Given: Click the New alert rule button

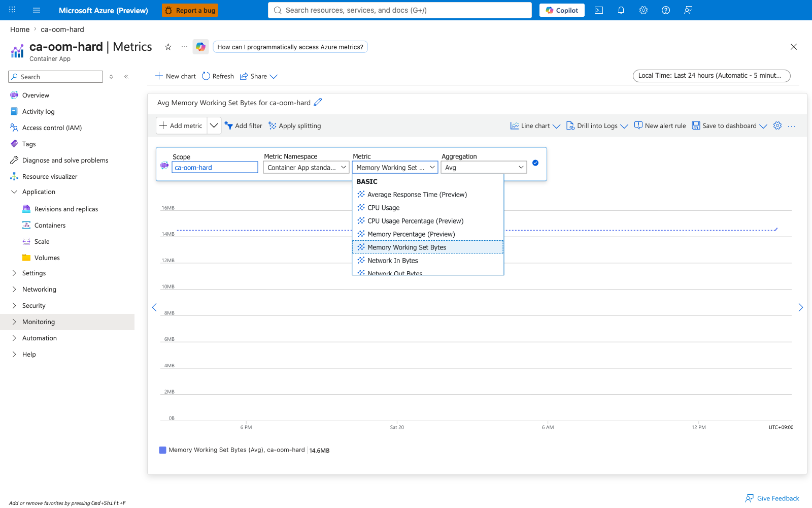Looking at the screenshot, I should pos(660,126).
